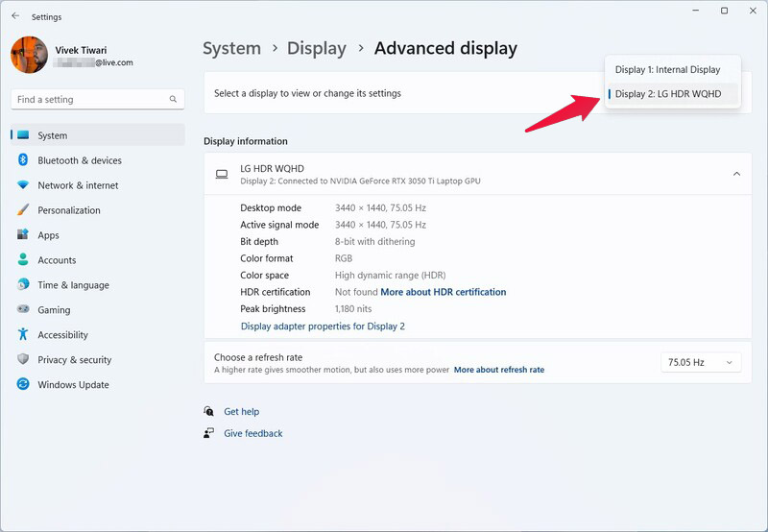Viewport: 768px width, 532px height.
Task: Click the System monitor icon in sidebar
Action: tap(23, 135)
